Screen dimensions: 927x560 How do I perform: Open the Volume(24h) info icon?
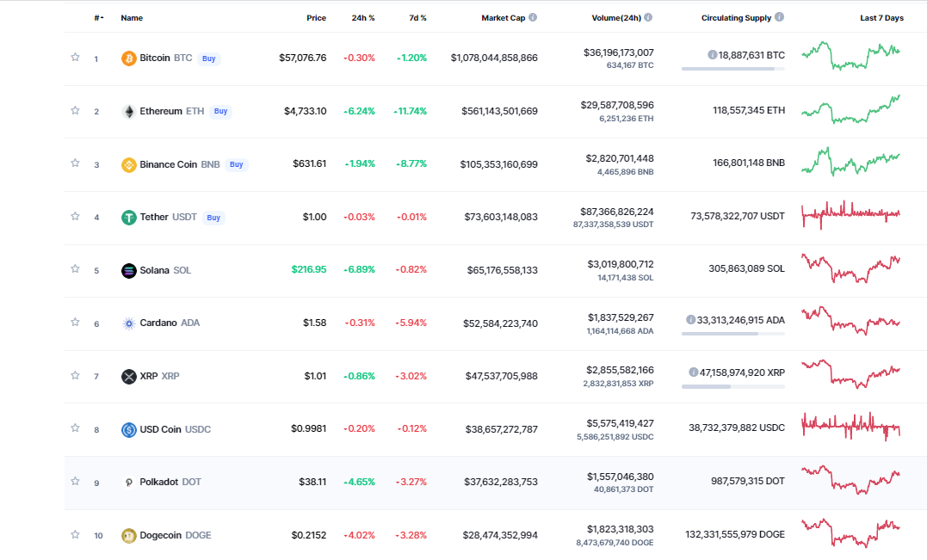(648, 17)
